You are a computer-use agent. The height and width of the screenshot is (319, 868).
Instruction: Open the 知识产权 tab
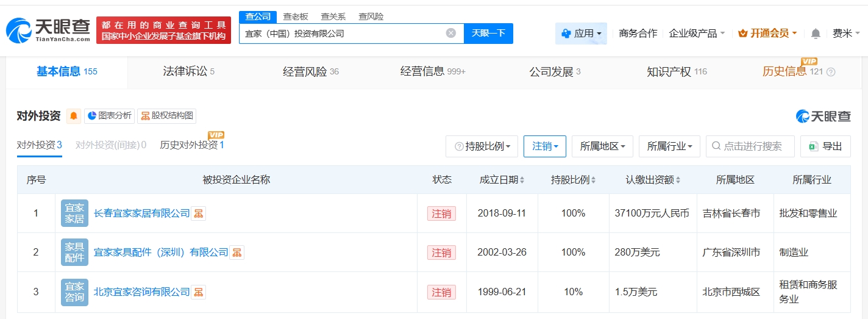point(676,72)
